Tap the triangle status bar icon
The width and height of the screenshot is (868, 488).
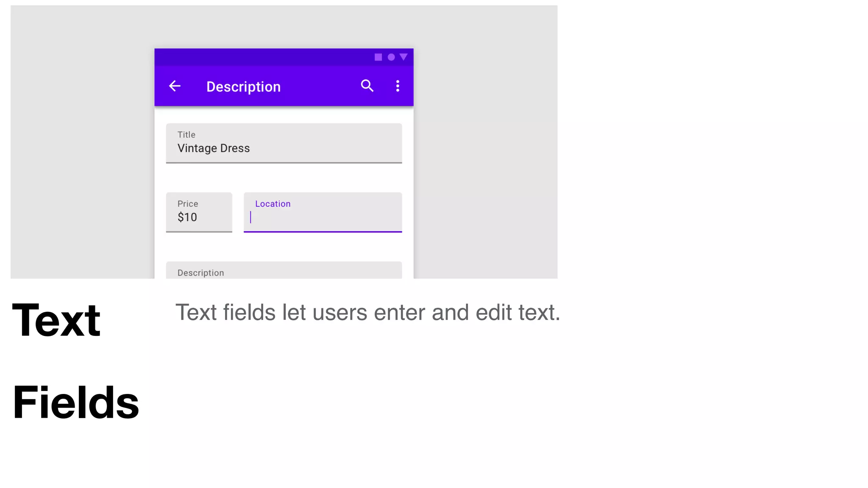(403, 57)
